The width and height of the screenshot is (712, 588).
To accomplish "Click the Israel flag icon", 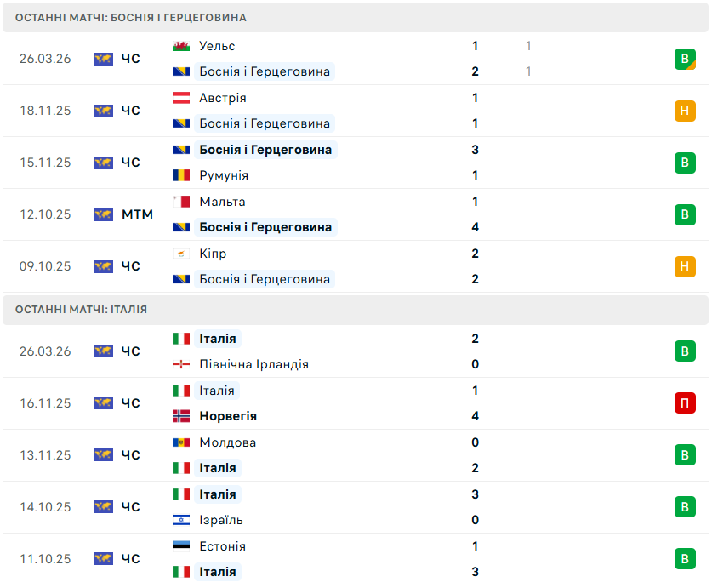I will [x=181, y=520].
